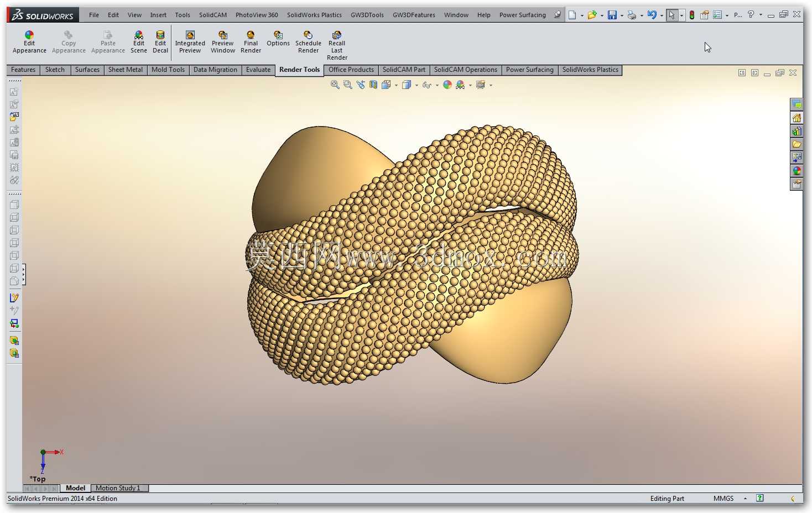
Task: Open the SolidCAM menu
Action: click(213, 15)
